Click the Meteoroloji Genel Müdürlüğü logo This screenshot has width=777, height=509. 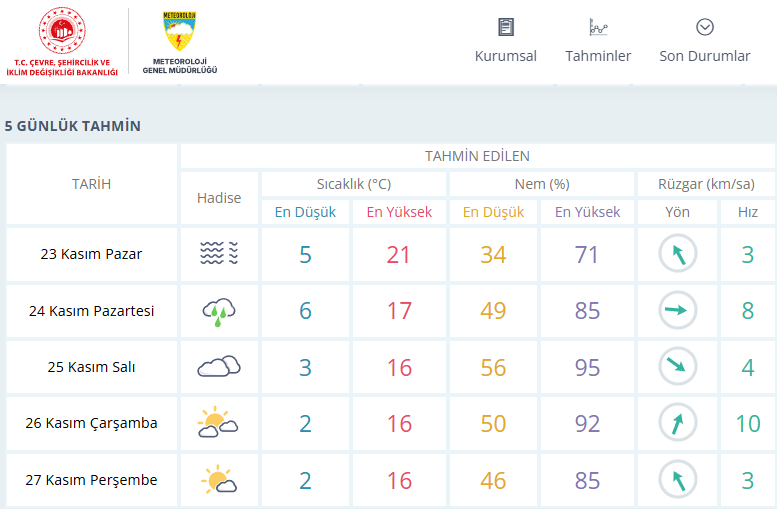click(180, 43)
